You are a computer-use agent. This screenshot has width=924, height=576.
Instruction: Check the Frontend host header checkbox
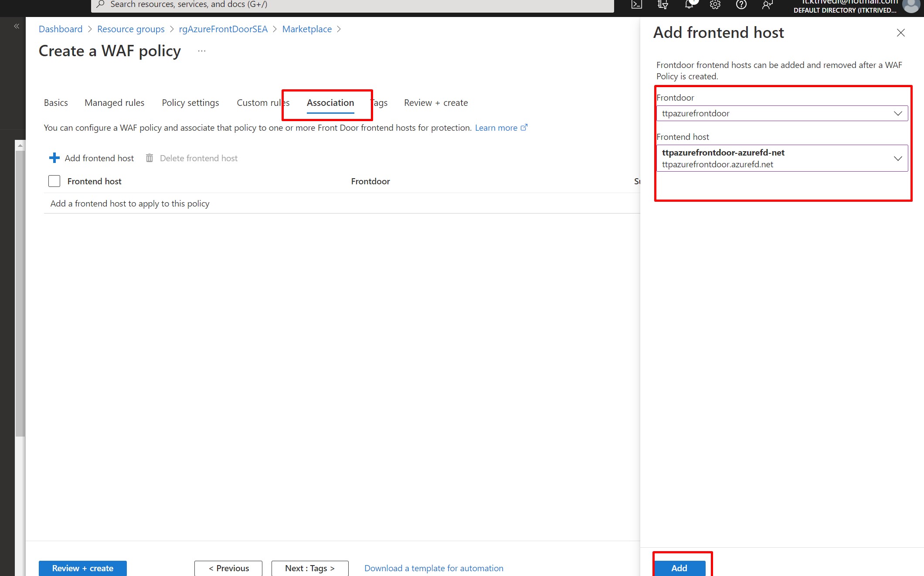[x=54, y=181]
